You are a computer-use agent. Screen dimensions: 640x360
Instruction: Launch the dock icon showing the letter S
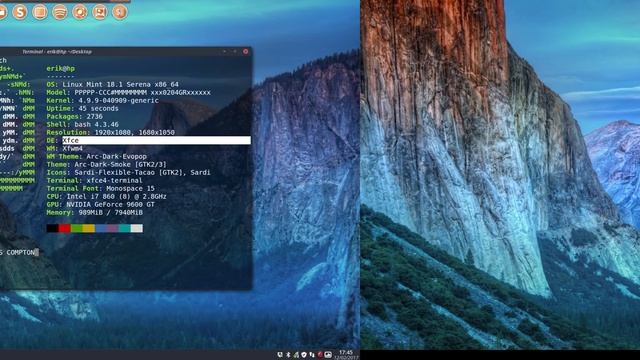(20, 12)
